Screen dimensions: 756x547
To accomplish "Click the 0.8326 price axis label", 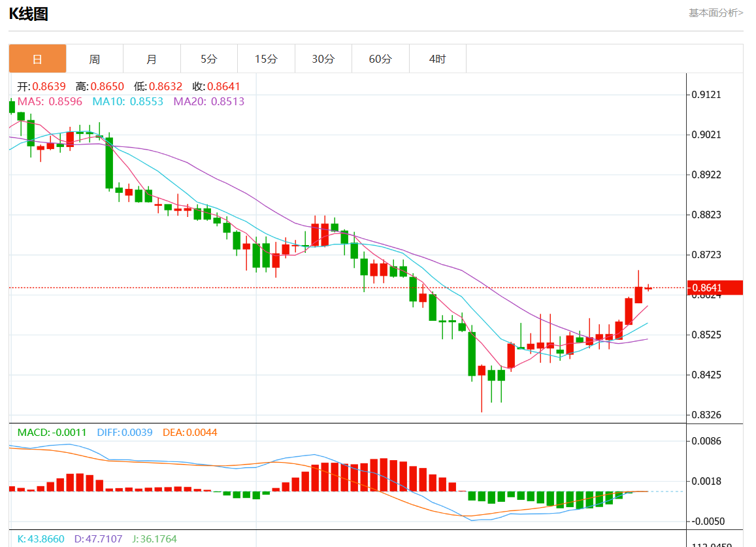I will (706, 415).
